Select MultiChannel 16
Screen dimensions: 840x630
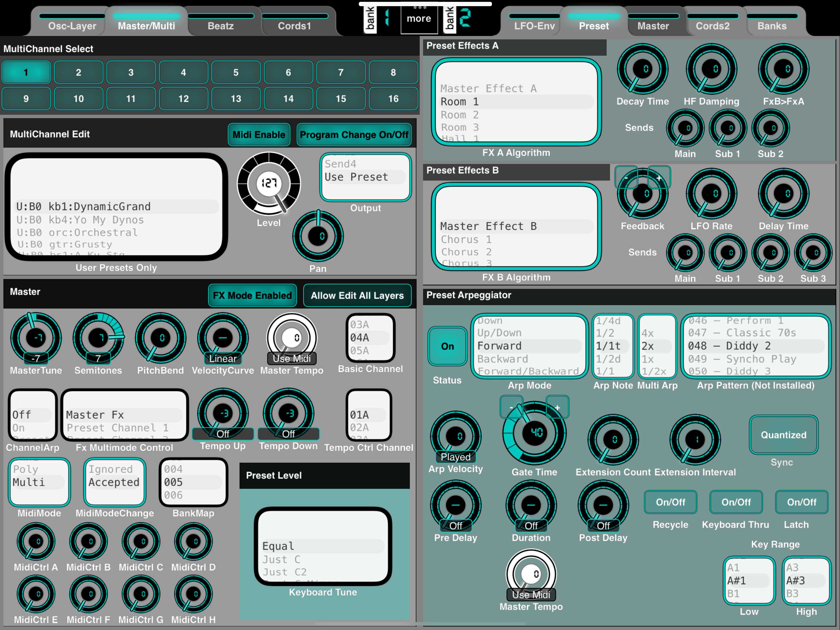pyautogui.click(x=394, y=98)
